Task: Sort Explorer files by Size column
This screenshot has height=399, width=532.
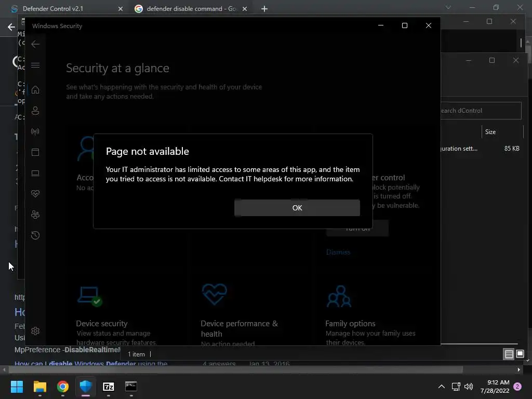Action: pyautogui.click(x=490, y=132)
